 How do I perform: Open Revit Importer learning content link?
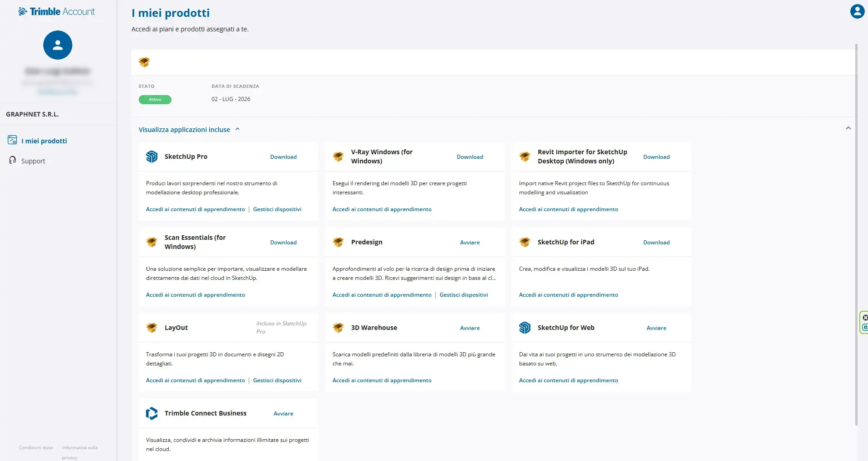pyautogui.click(x=569, y=209)
